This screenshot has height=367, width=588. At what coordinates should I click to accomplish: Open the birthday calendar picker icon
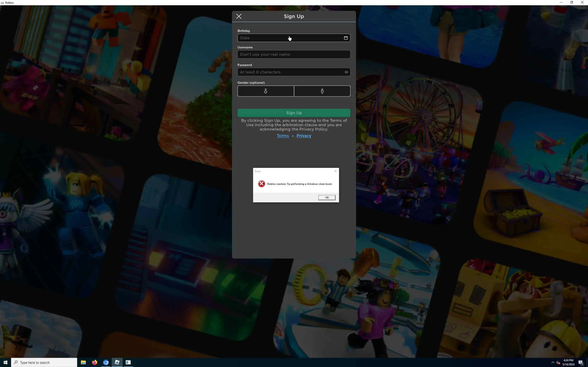coord(346,38)
